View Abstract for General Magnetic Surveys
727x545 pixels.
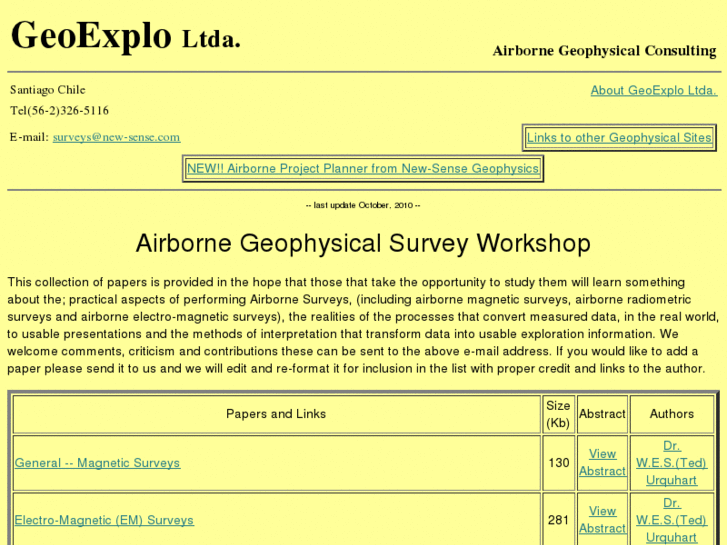[602, 462]
